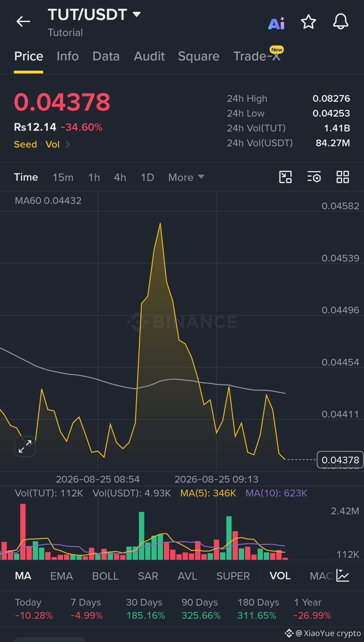Go back with the left arrow icon
This screenshot has height=642, width=364.
click(x=23, y=22)
